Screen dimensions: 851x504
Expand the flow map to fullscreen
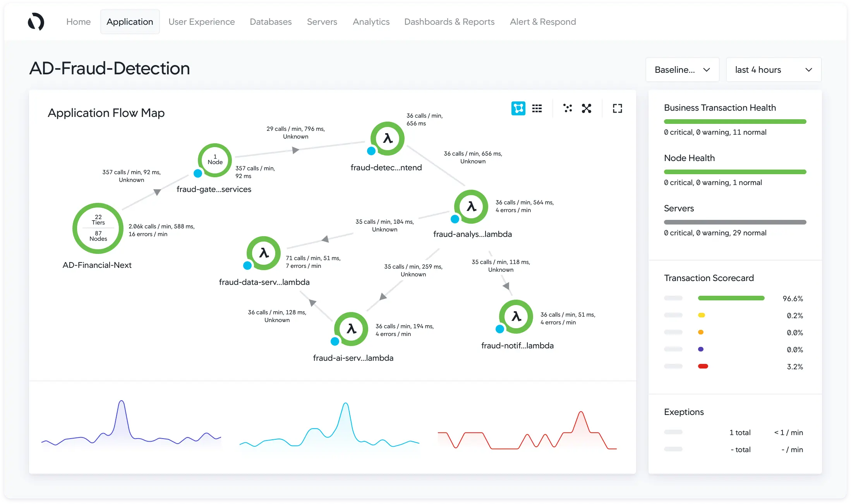pyautogui.click(x=618, y=108)
